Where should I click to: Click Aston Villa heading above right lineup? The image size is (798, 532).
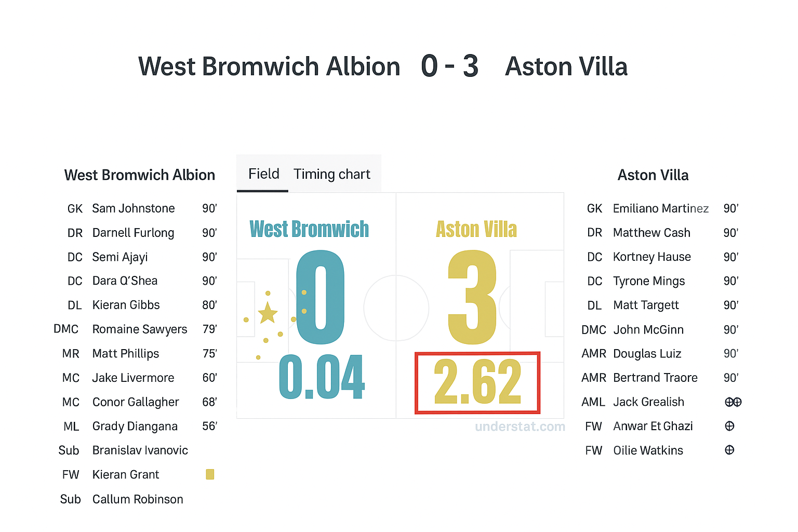[653, 175]
